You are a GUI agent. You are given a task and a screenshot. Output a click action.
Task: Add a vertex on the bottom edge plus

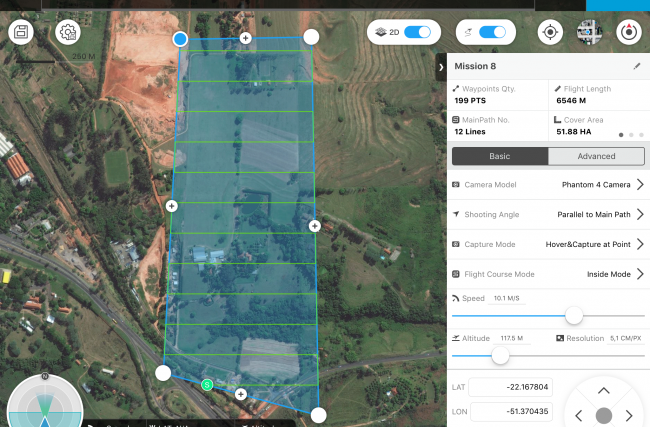(x=241, y=394)
